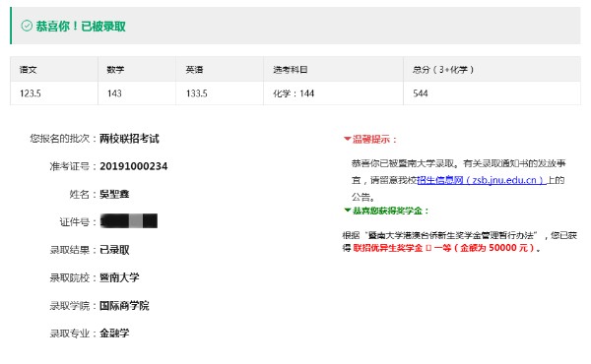Click the admitted major 金融学
The image size is (591, 364).
(114, 334)
